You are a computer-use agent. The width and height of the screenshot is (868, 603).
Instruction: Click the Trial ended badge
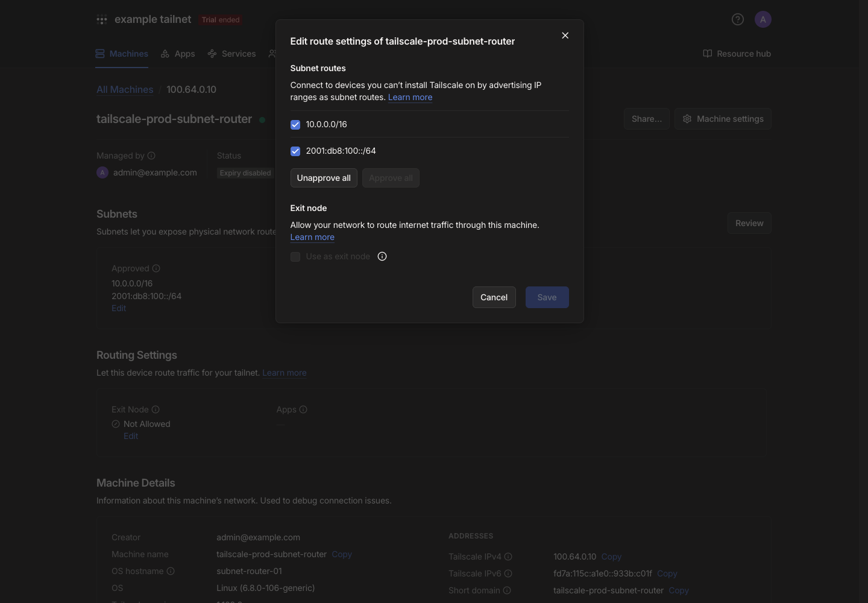[x=221, y=20]
